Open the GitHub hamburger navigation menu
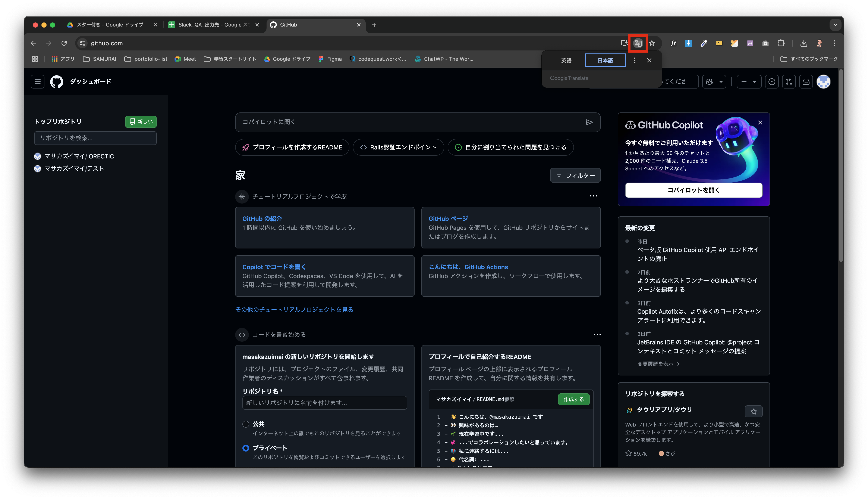Screen dimensions: 868x499 (x=38, y=82)
